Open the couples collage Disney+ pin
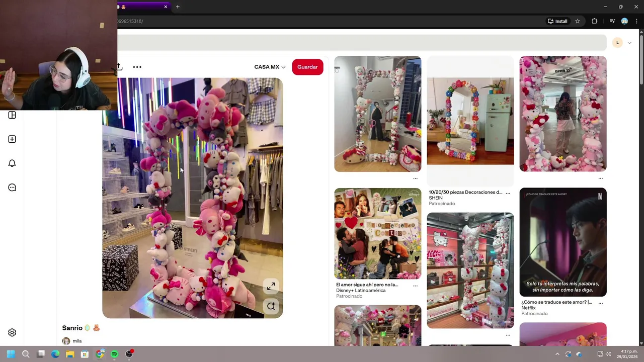This screenshot has width=644, height=362. [378, 234]
